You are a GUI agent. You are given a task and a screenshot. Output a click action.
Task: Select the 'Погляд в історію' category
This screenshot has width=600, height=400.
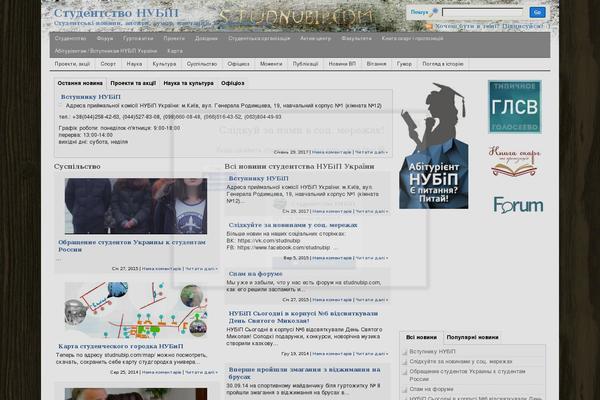(x=443, y=64)
